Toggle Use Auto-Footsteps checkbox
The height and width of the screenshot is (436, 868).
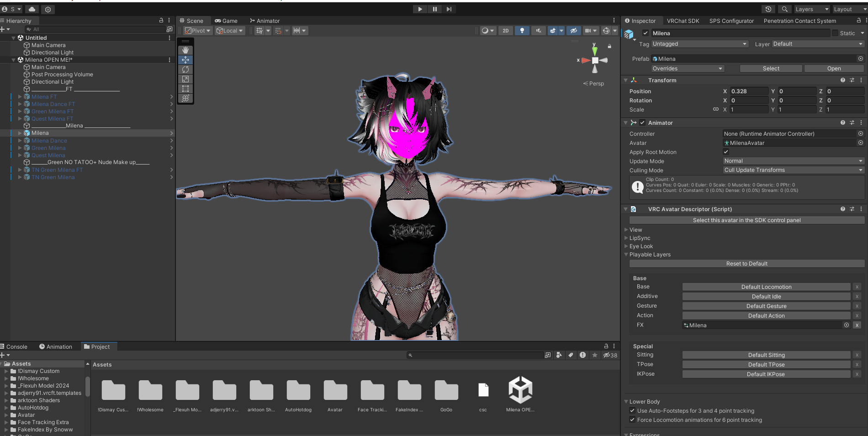coord(632,410)
